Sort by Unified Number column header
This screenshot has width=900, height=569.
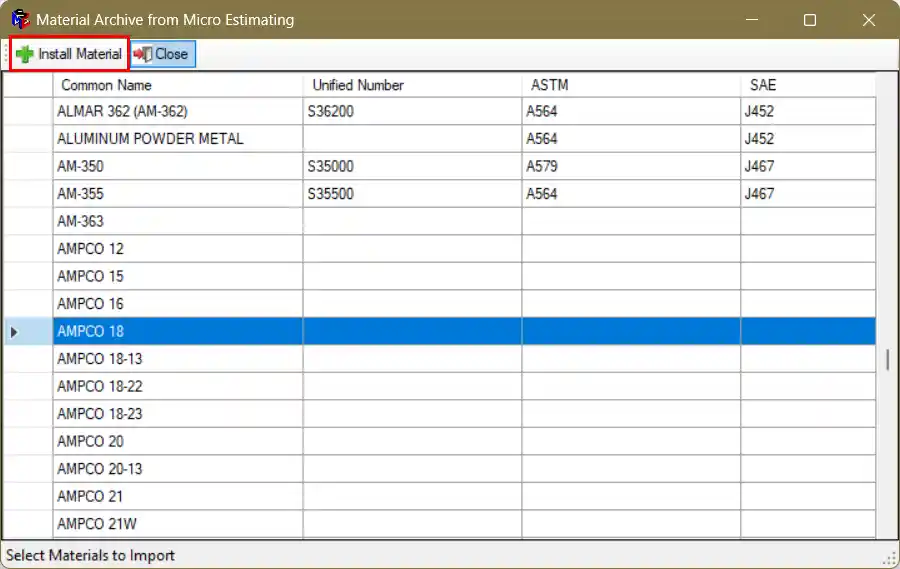412,85
